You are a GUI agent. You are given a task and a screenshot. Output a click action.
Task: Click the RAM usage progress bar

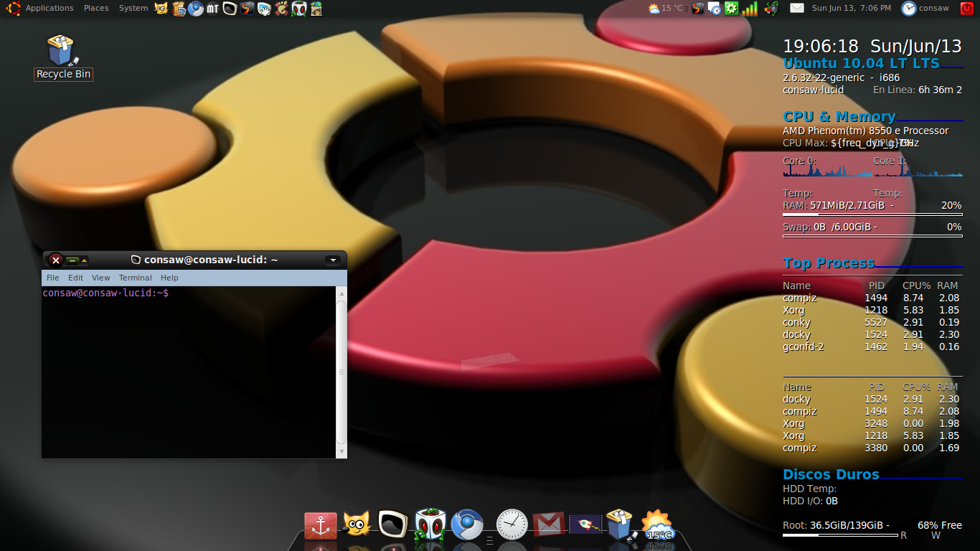click(872, 214)
